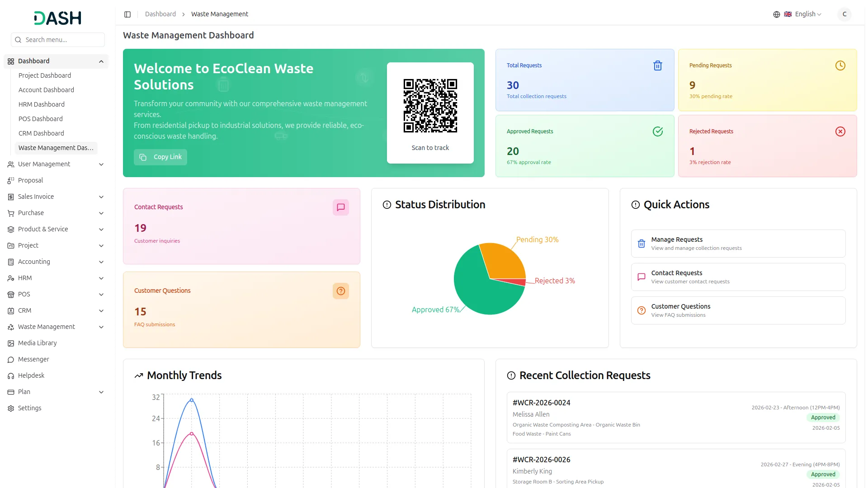Click the Search menu input field

(58, 40)
